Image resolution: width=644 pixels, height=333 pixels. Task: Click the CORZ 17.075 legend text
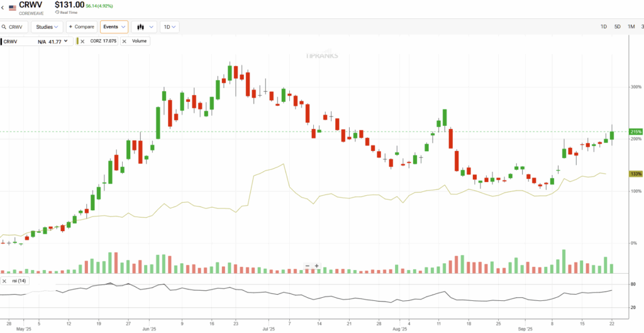click(103, 41)
